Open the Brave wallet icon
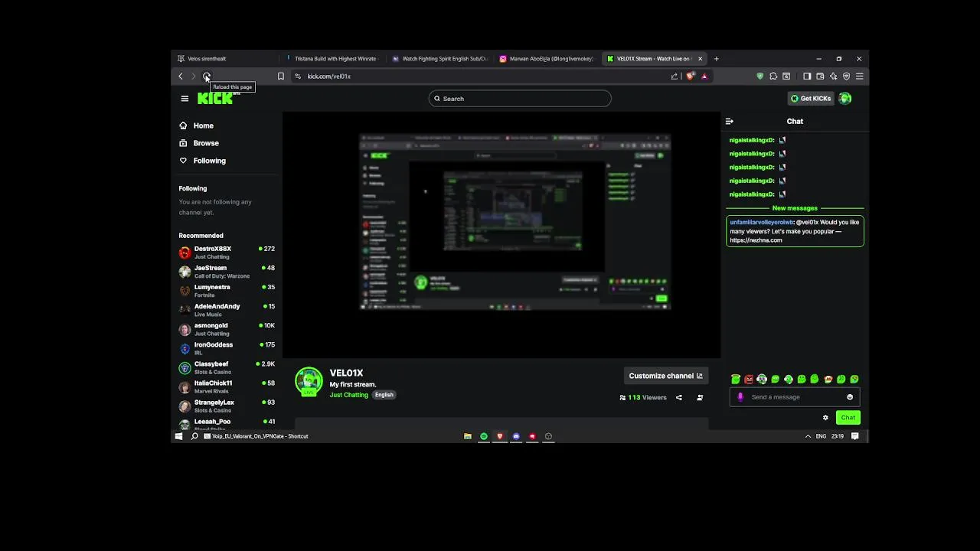The width and height of the screenshot is (980, 551). (820, 76)
